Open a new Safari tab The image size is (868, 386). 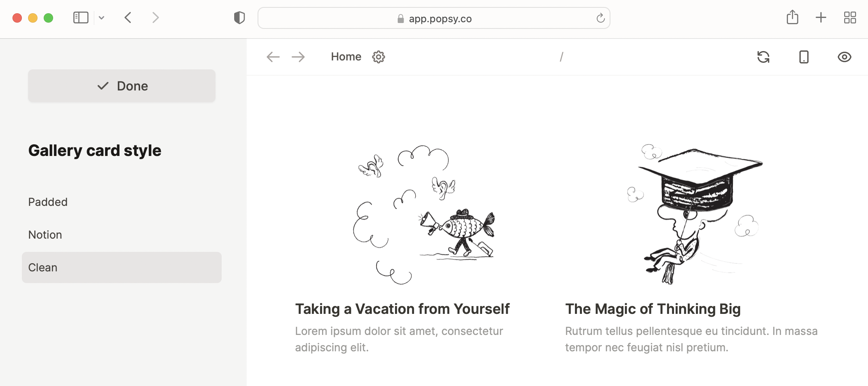coord(821,18)
